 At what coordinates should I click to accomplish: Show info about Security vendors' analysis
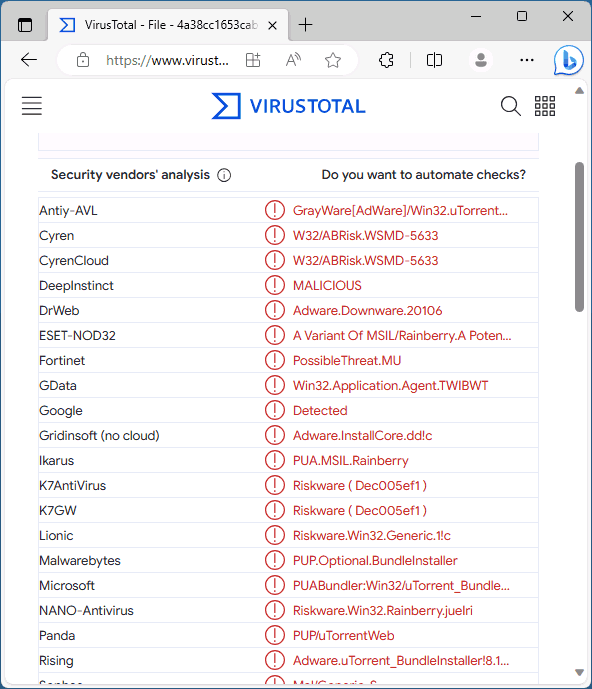(224, 175)
